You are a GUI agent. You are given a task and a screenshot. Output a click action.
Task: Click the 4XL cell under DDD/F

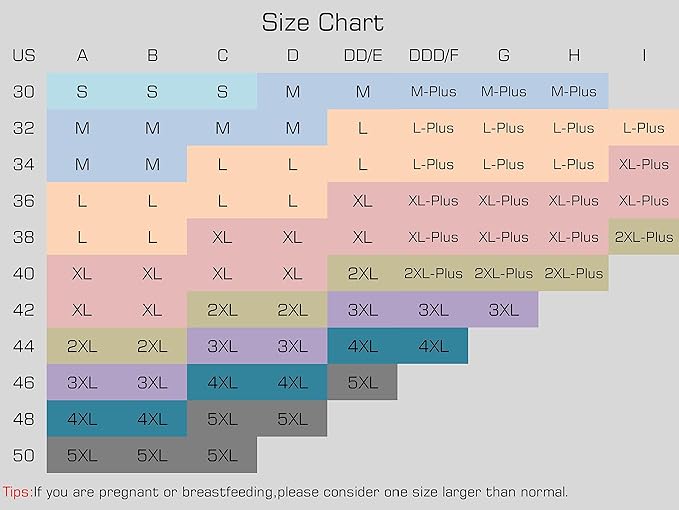433,346
